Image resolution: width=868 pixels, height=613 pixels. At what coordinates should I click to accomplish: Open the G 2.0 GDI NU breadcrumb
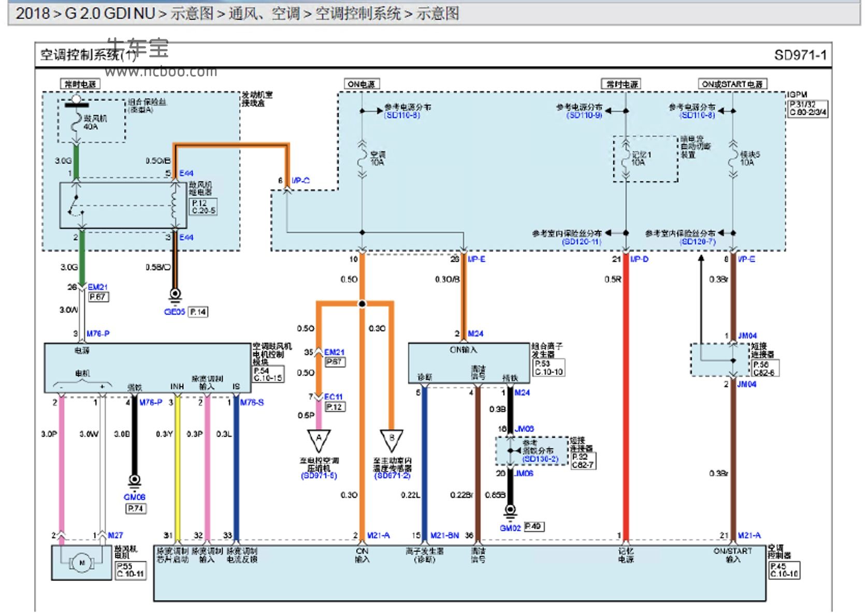point(110,13)
